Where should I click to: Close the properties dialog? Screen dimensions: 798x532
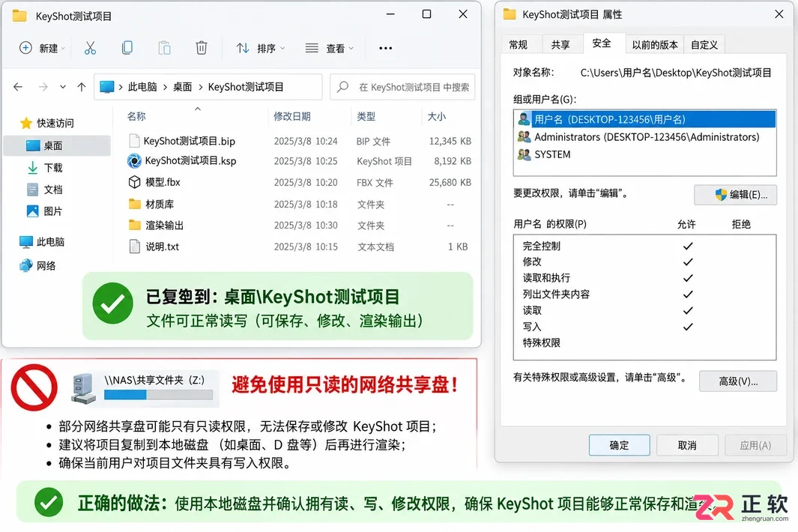tap(779, 14)
